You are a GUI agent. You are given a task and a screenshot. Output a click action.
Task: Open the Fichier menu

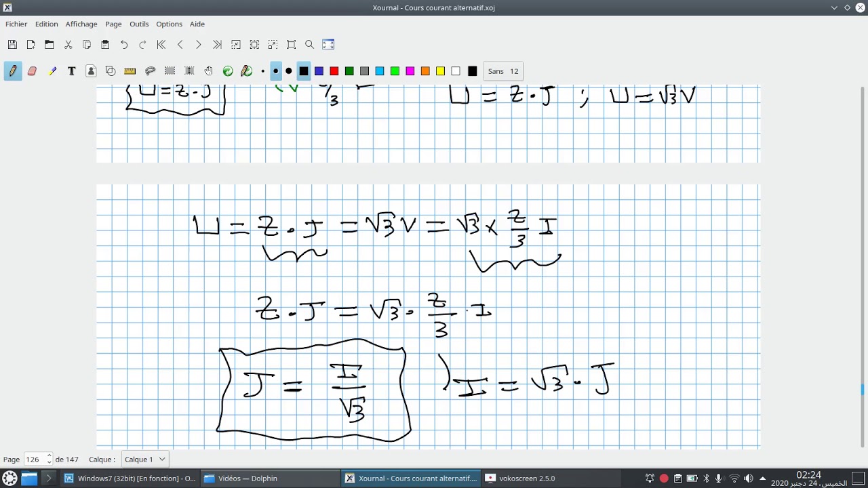pos(16,24)
